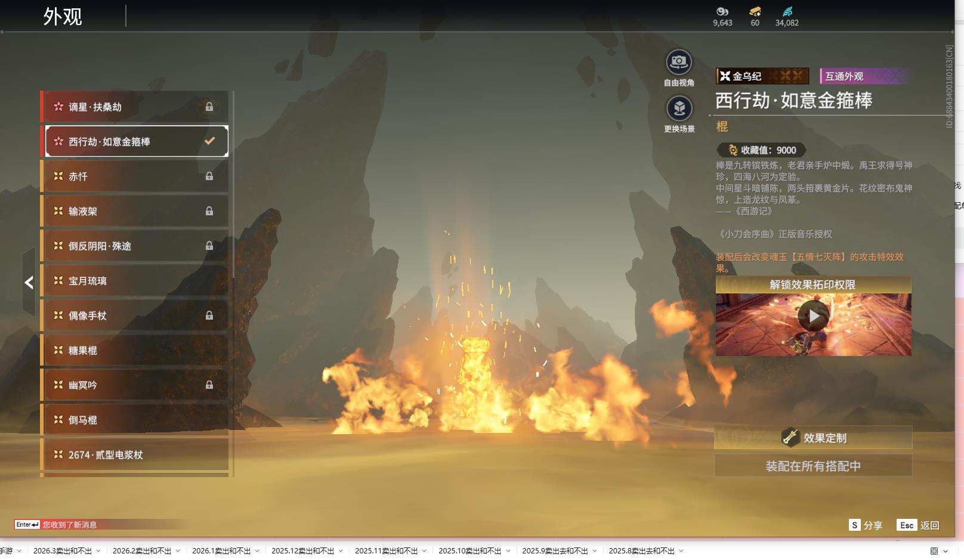Image resolution: width=964 pixels, height=560 pixels.
Task: Switch to the 2025.10卖出和不出 sheet tab
Action: tap(469, 551)
